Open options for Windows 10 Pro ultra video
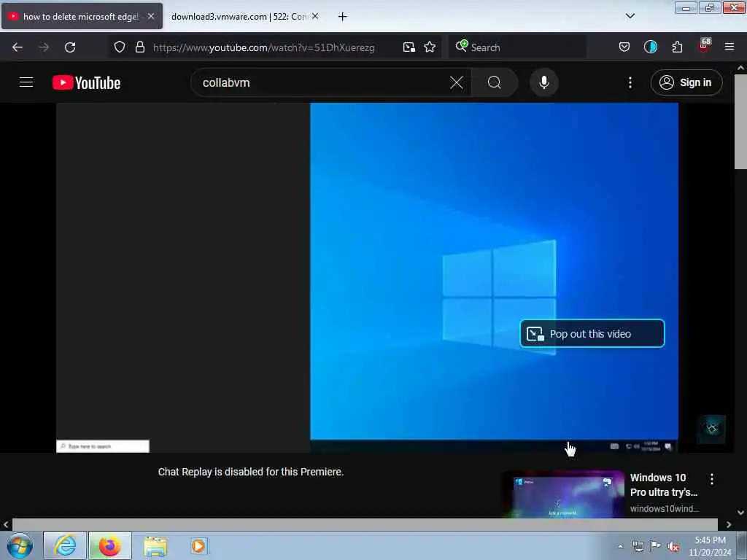Image resolution: width=747 pixels, height=560 pixels. (x=712, y=479)
